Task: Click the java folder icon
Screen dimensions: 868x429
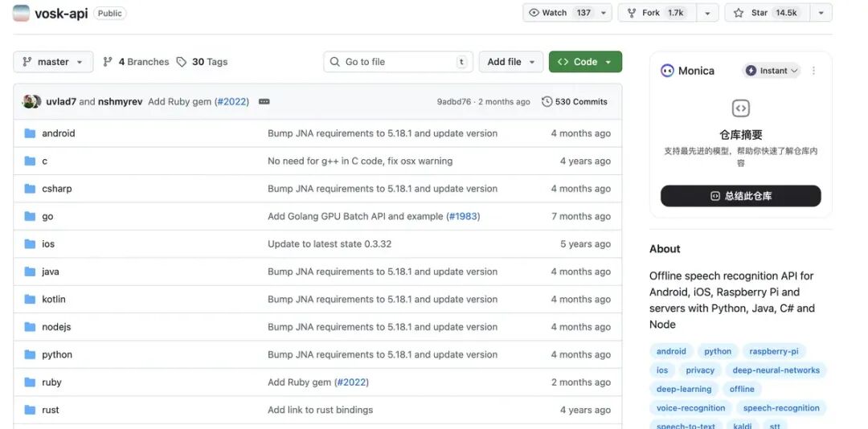Action: pos(30,272)
